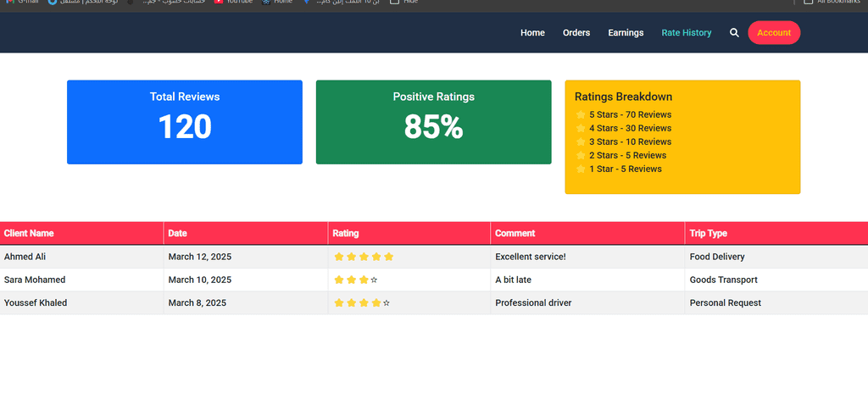Select client name Ahmed Ali

click(x=25, y=257)
